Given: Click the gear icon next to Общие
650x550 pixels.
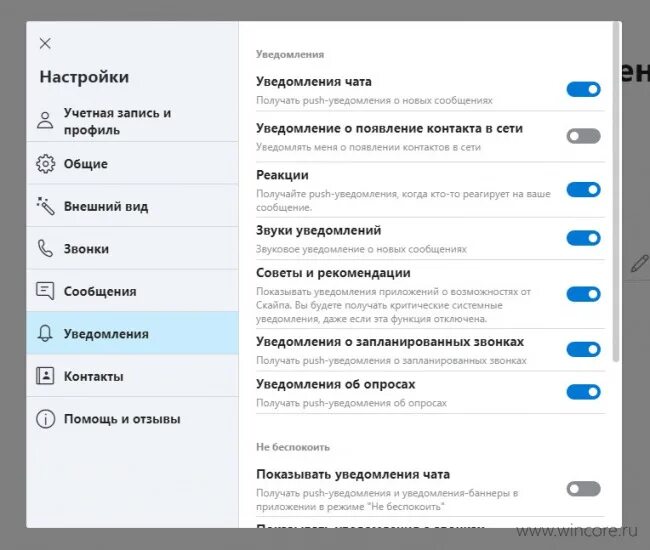Looking at the screenshot, I should (x=45, y=163).
